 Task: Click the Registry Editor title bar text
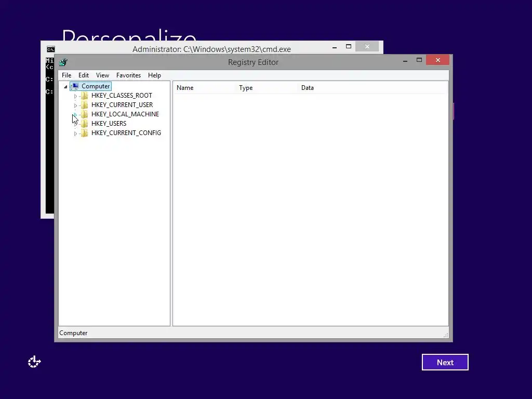(x=253, y=62)
